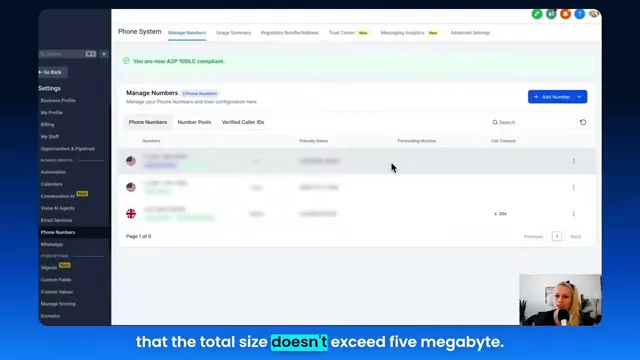Click the US flag on the second number row
The image size is (640, 360).
131,187
